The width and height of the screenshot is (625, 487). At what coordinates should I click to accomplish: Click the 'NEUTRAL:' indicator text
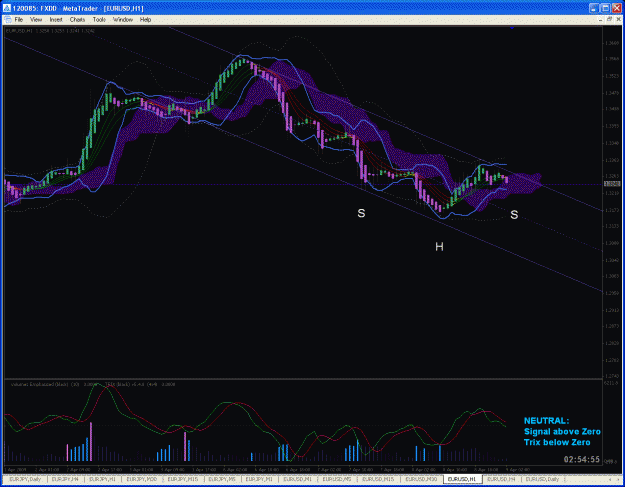pyautogui.click(x=546, y=421)
